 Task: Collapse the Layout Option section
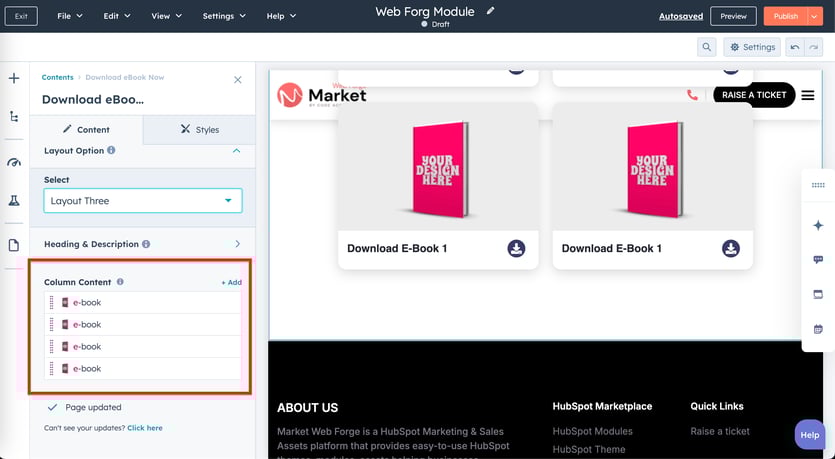[237, 151]
